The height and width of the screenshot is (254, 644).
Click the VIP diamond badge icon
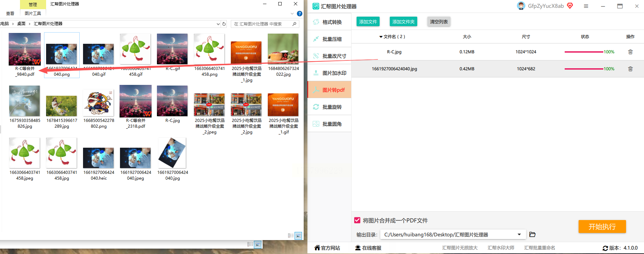pos(570,6)
